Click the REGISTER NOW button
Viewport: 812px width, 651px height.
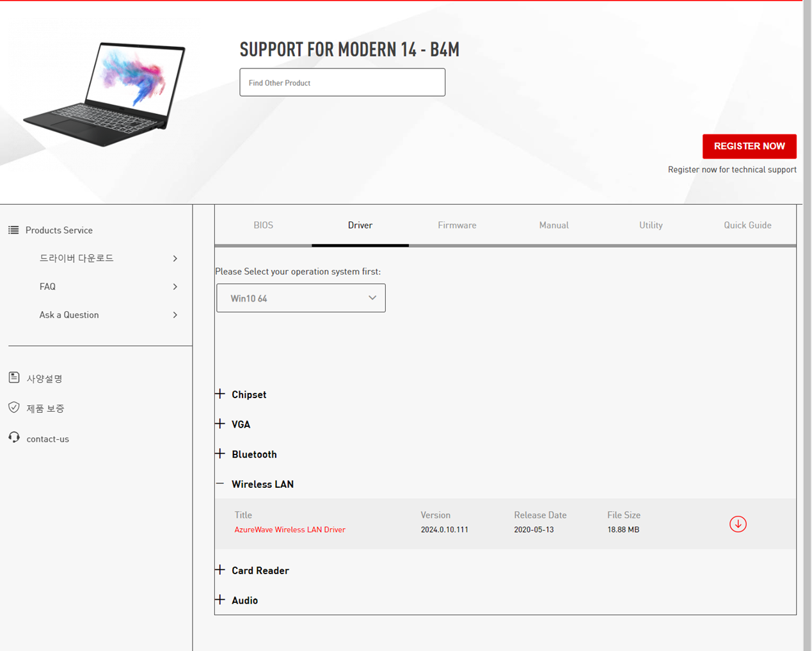point(749,147)
